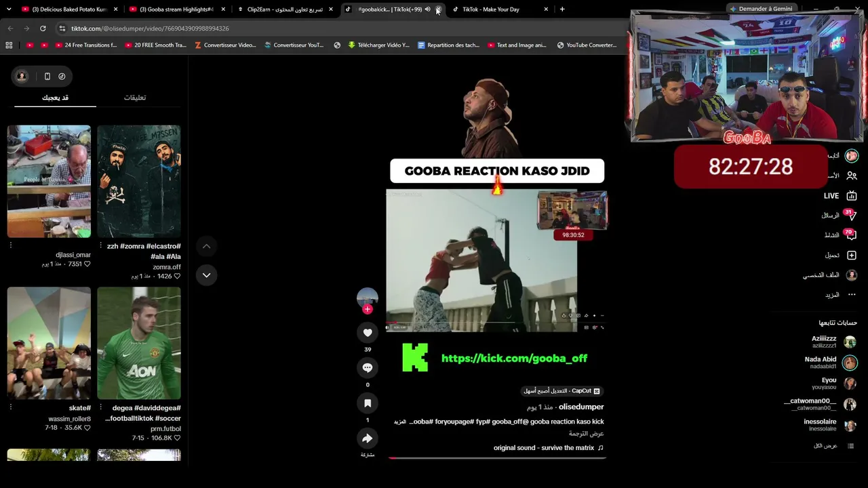Image resolution: width=868 pixels, height=488 pixels.
Task: Switch to the Clip2Earn browser tab
Action: tap(285, 9)
